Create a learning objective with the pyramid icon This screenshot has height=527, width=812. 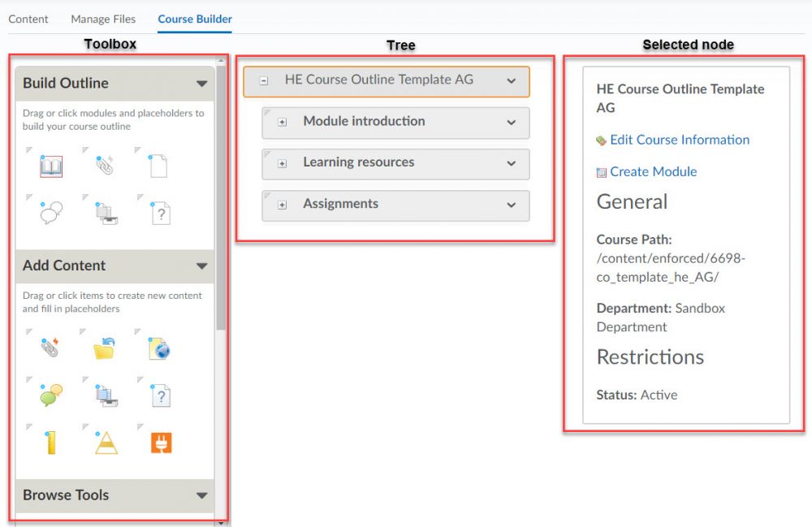[106, 443]
